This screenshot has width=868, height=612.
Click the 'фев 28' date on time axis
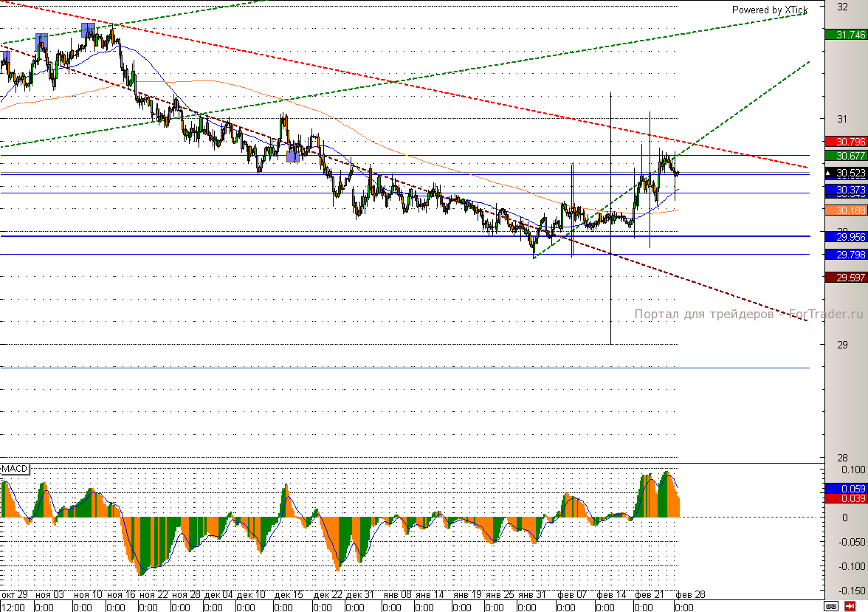tap(691, 594)
